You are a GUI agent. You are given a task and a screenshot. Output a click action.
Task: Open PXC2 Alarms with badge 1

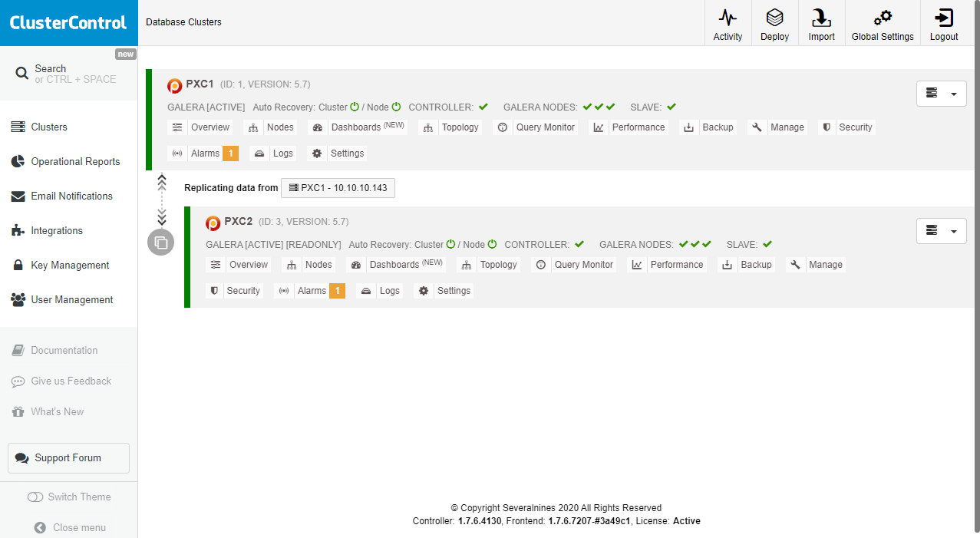[x=310, y=291]
